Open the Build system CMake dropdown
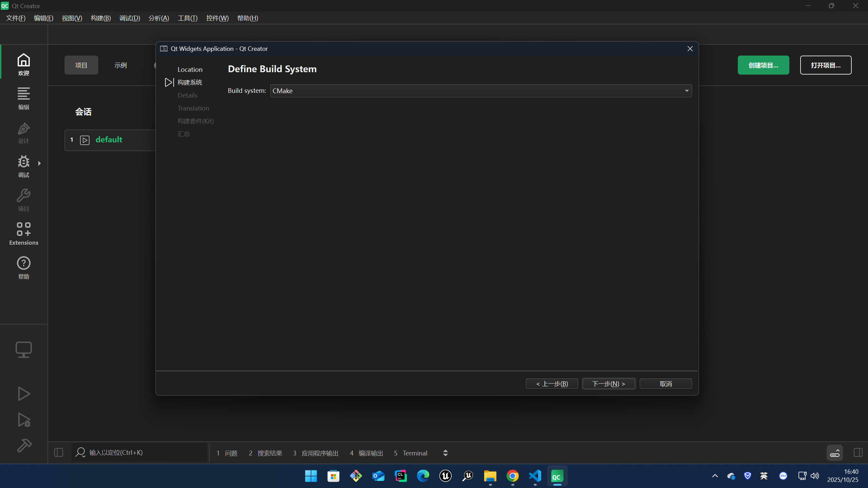The height and width of the screenshot is (488, 868). coord(481,91)
